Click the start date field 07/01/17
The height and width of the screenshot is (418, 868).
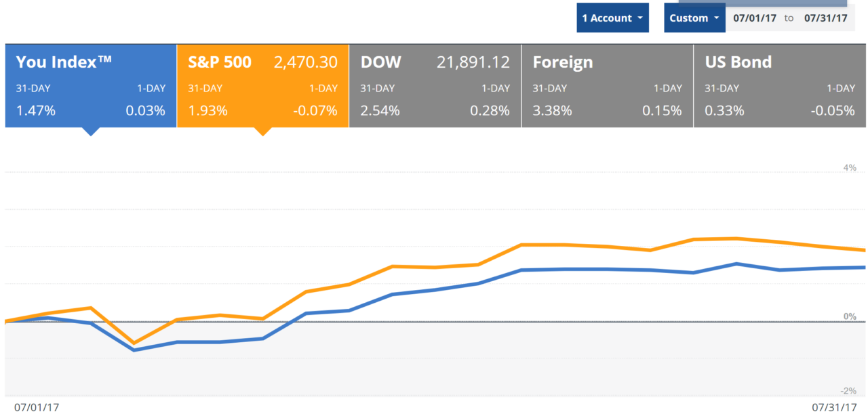pyautogui.click(x=755, y=18)
